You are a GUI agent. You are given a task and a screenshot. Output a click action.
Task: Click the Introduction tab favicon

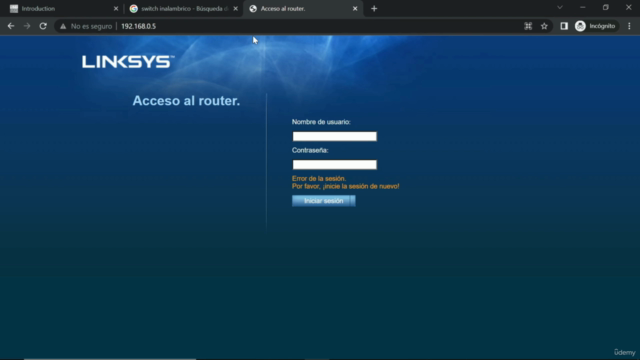14,9
